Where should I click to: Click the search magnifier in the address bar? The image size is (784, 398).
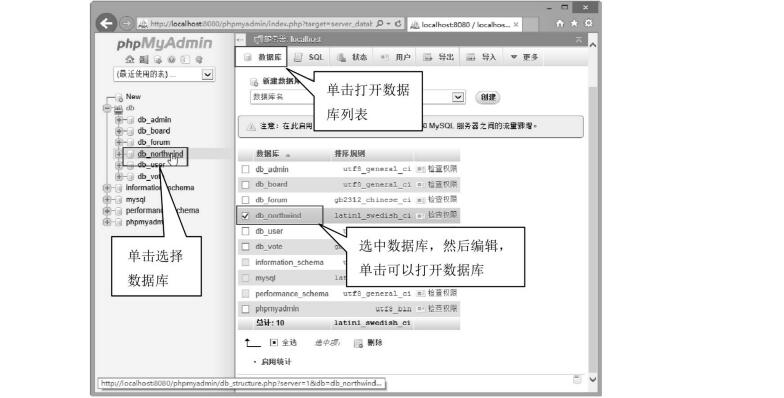click(x=380, y=24)
